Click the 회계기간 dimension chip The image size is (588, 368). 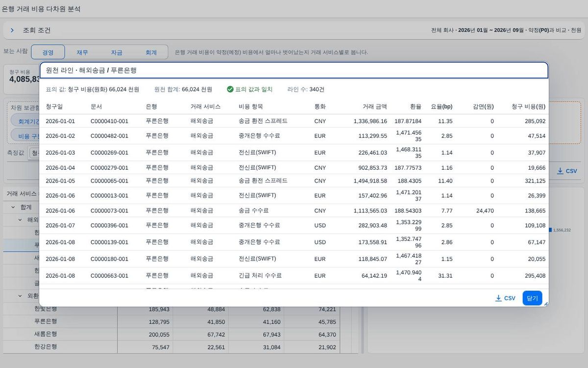coord(25,120)
